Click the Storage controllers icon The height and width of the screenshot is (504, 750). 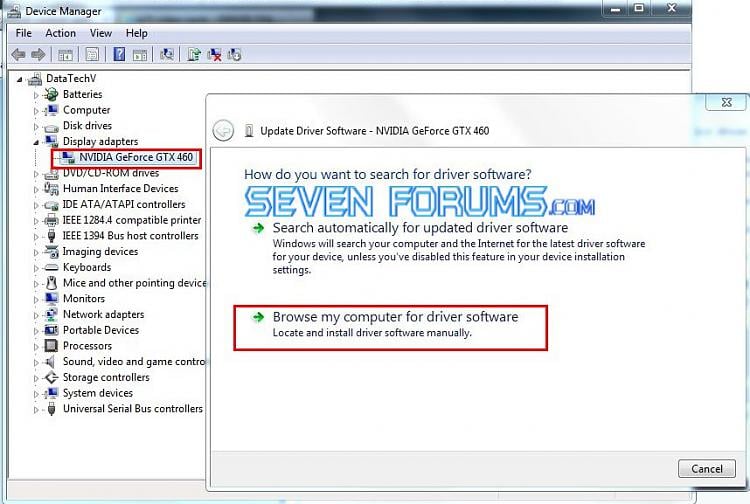tap(51, 378)
